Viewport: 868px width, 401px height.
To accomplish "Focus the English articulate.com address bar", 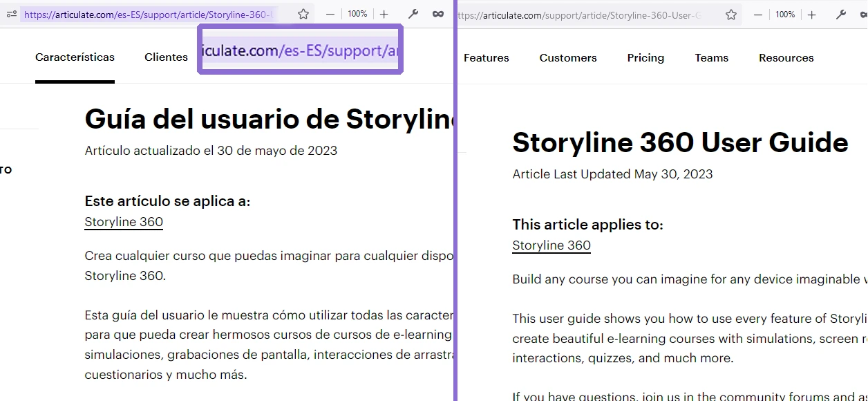I will click(578, 14).
